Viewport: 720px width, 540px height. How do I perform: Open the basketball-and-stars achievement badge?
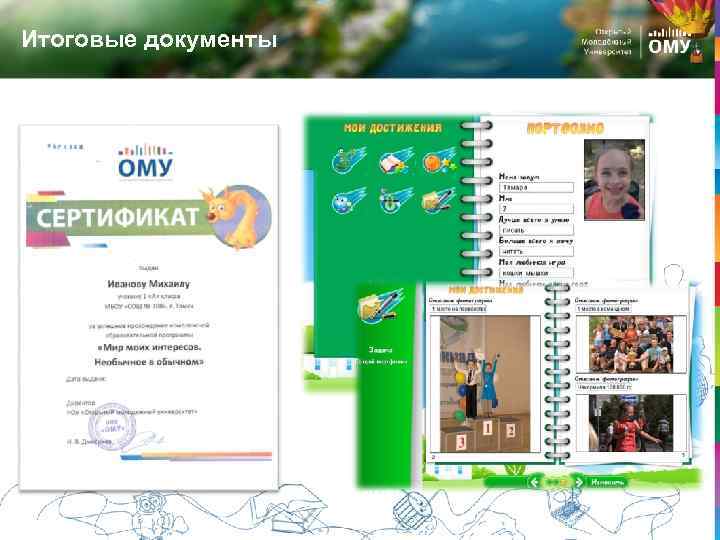439,160
